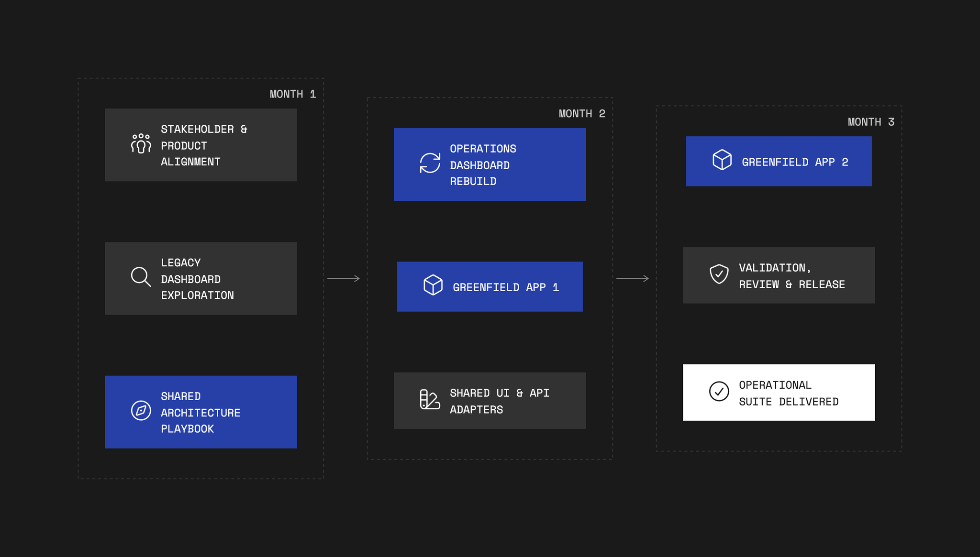Select the Shared Architecture Playbook text
Screen dimensions: 980x557
tap(200, 412)
